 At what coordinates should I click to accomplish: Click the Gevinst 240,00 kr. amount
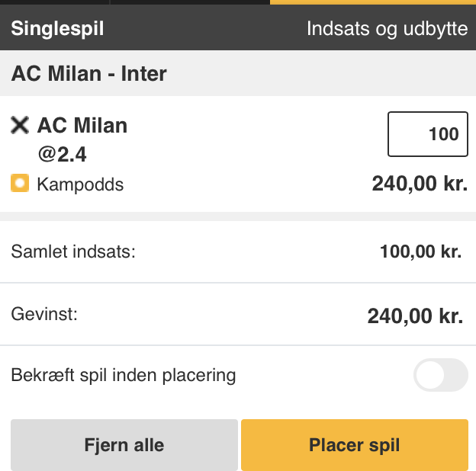[415, 316]
